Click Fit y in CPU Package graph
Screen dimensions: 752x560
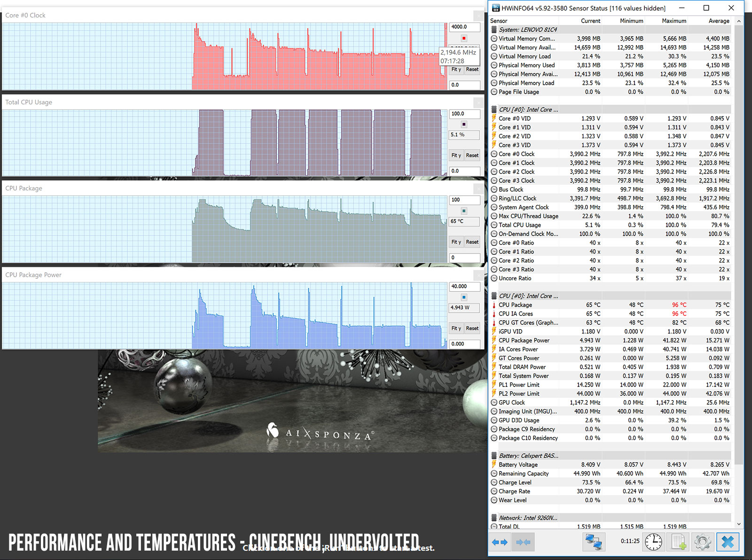point(456,242)
